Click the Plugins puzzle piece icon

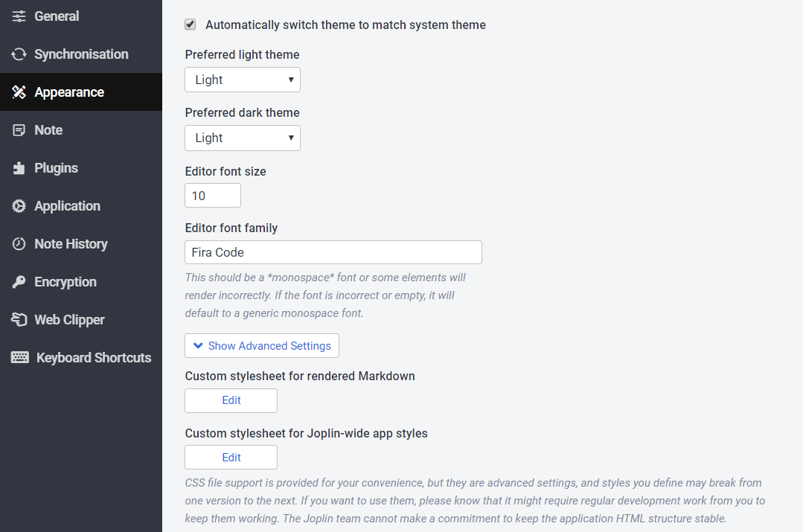(19, 168)
